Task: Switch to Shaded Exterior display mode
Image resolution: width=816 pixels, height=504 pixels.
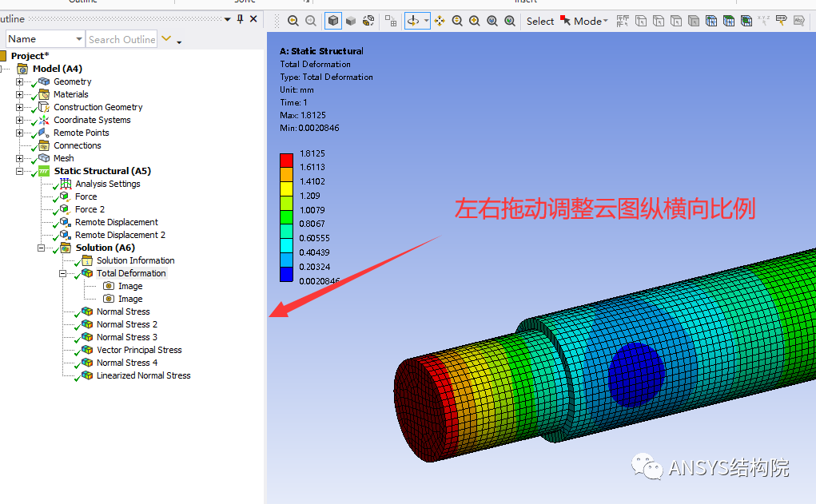Action: click(x=351, y=21)
